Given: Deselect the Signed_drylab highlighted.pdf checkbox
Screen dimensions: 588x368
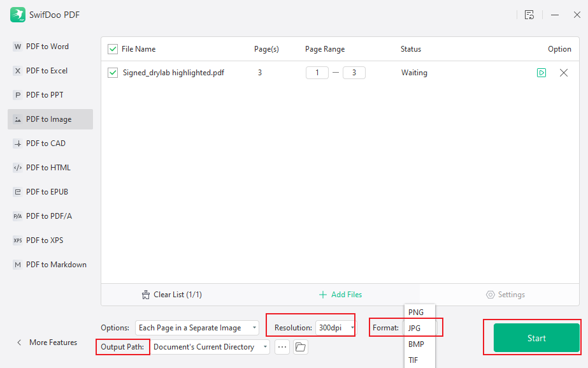Looking at the screenshot, I should tap(112, 73).
